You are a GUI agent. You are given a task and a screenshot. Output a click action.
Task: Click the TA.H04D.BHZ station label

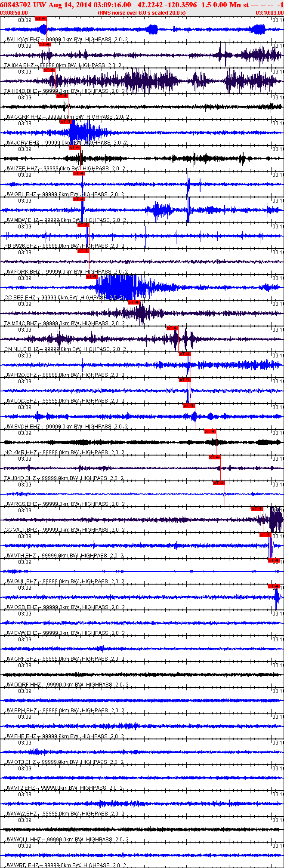click(x=22, y=91)
